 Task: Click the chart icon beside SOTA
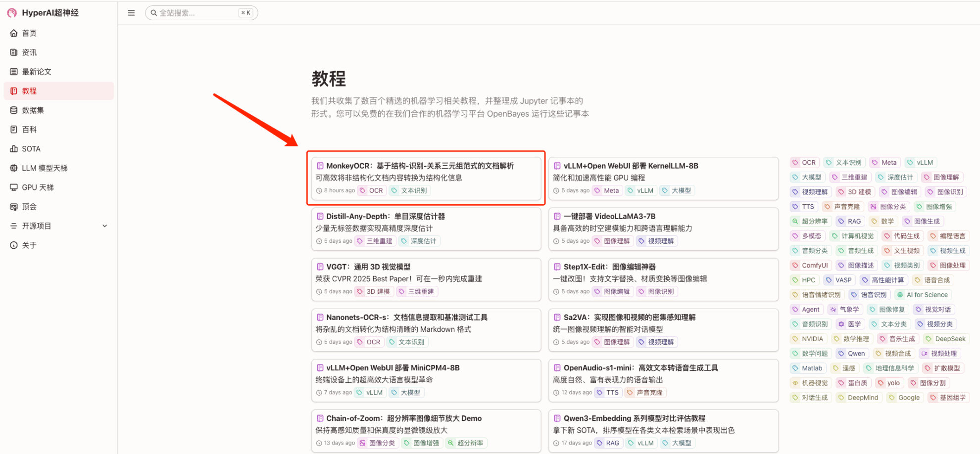pyautogui.click(x=14, y=149)
